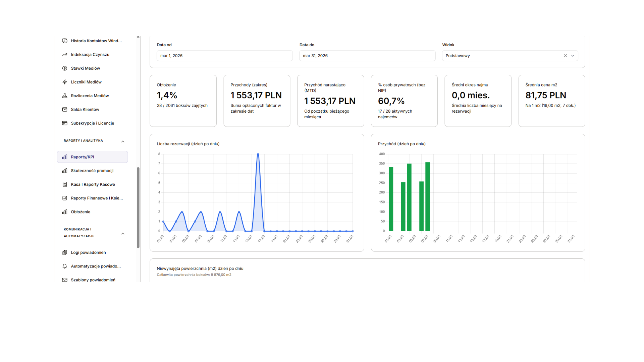The width and height of the screenshot is (644, 362).
Task: Collapse the Komunikacja i Automatyzacje section
Action: point(123,234)
